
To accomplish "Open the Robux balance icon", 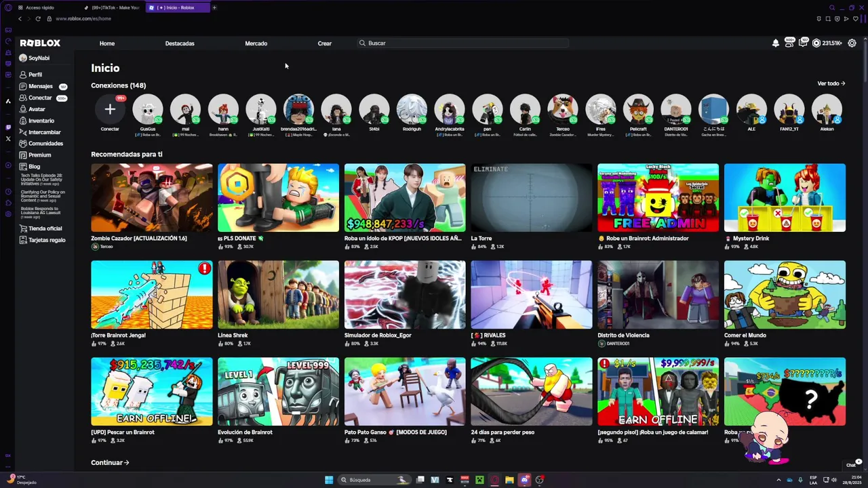I will (816, 43).
